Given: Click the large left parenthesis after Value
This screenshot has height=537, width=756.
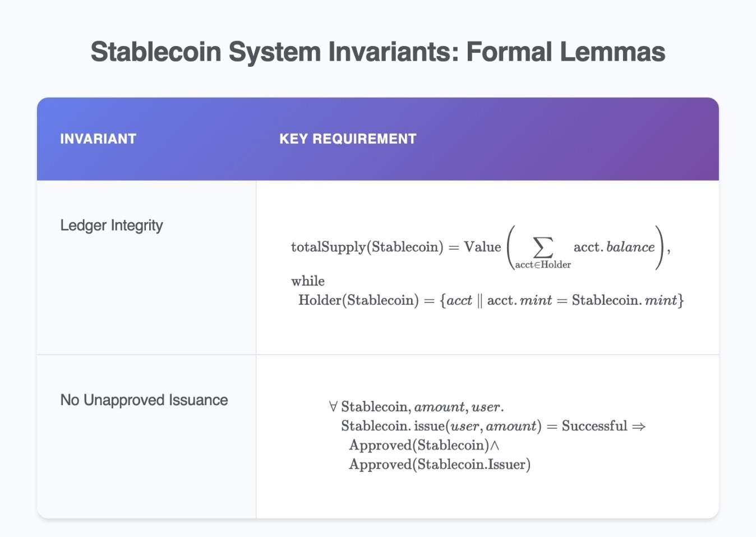Looking at the screenshot, I should (x=510, y=247).
